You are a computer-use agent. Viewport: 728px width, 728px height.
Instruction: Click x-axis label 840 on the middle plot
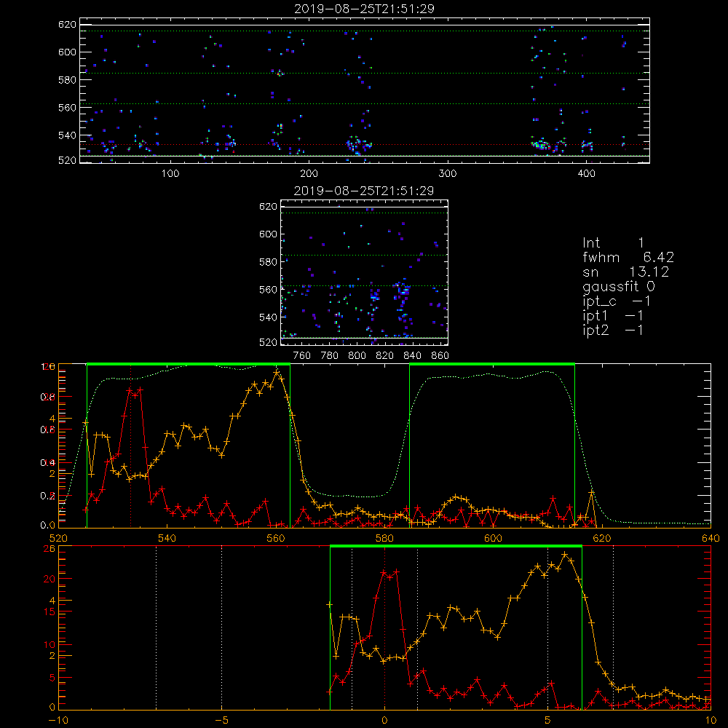click(x=412, y=356)
